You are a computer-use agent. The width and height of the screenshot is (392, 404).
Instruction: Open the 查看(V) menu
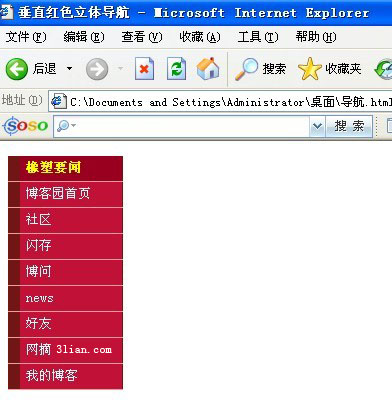click(x=142, y=37)
